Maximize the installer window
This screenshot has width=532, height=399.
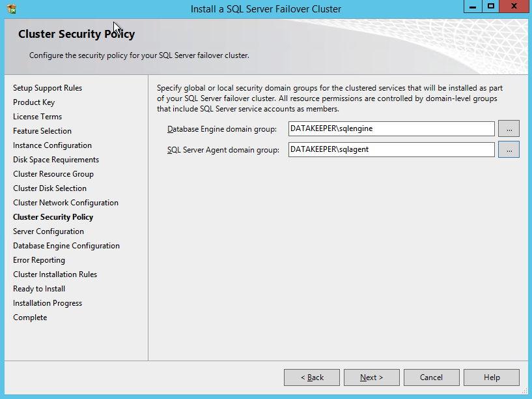coord(491,7)
